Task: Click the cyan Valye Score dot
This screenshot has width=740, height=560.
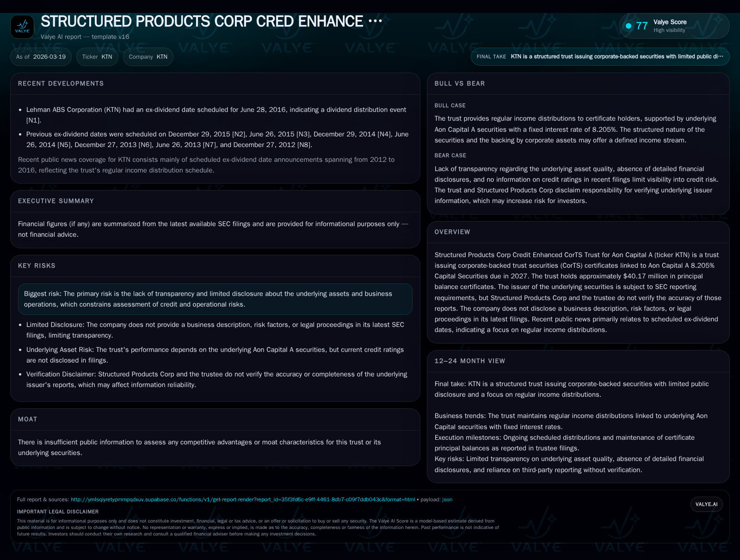Action: 629,26
